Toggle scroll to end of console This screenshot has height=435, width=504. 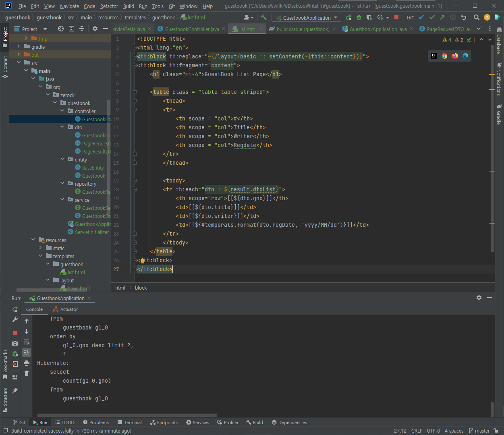click(27, 352)
